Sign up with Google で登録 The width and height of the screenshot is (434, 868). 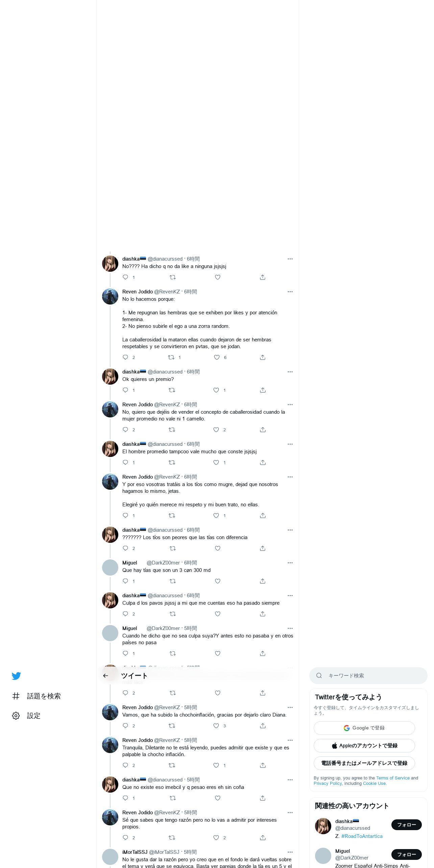[364, 728]
